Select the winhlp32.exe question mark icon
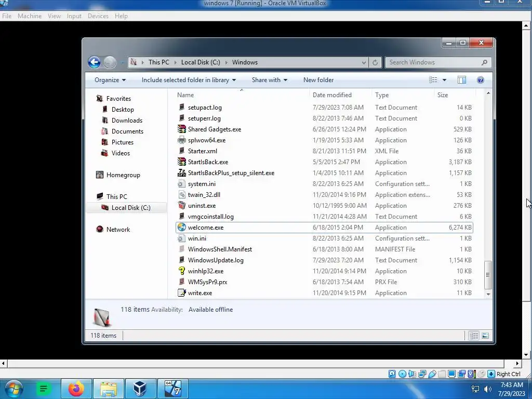 point(182,271)
